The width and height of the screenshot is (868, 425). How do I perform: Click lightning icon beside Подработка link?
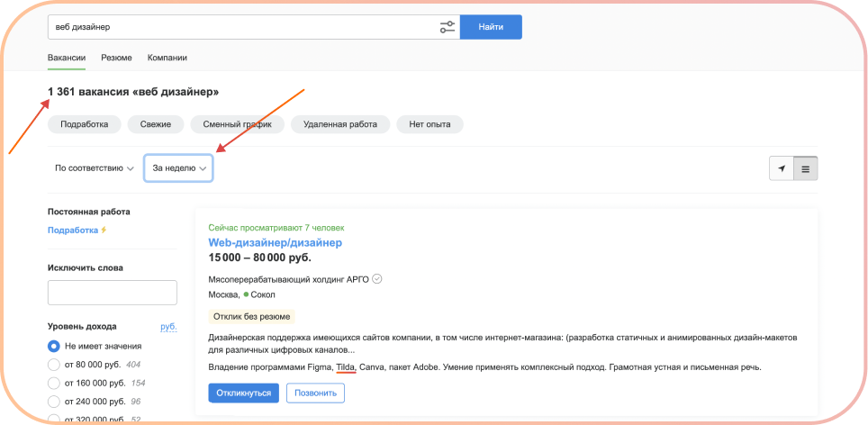pyautogui.click(x=103, y=231)
